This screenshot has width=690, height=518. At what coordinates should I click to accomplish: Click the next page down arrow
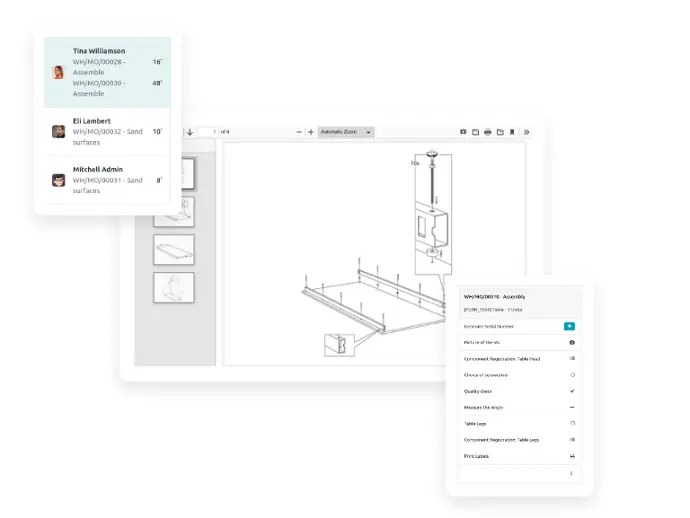(190, 132)
